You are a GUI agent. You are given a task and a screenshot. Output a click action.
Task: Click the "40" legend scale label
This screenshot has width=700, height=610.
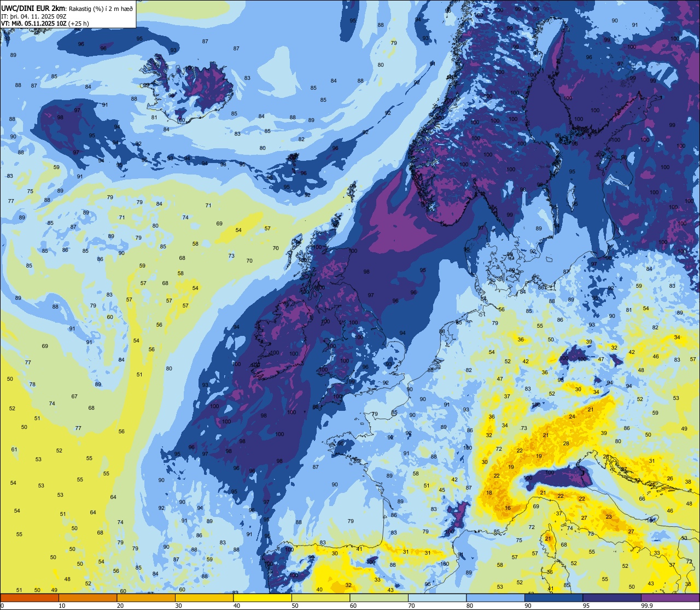(237, 606)
